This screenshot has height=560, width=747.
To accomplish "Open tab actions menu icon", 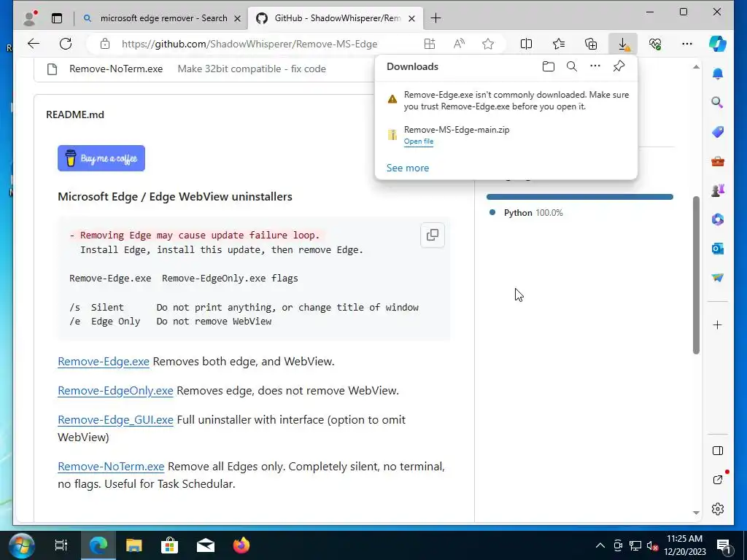I will tap(57, 18).
